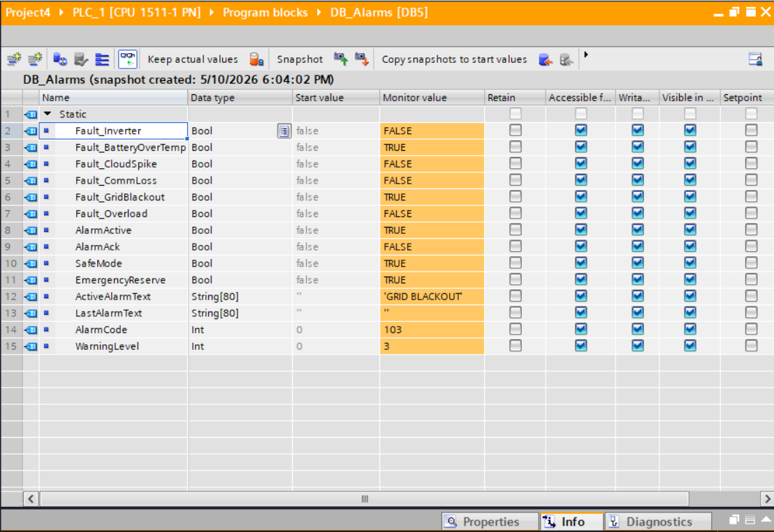Click the float-window icon in bottom bar

coord(734,519)
